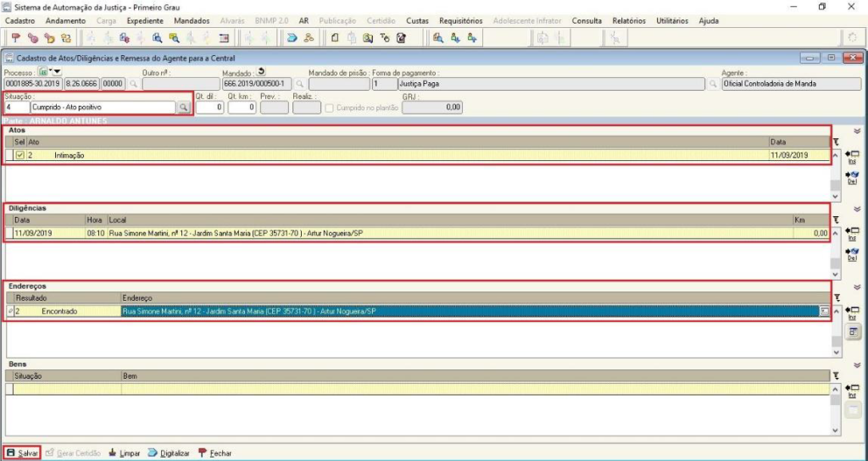Click the Local column header in Diligências
Image resolution: width=868 pixels, height=461 pixels.
(x=450, y=219)
